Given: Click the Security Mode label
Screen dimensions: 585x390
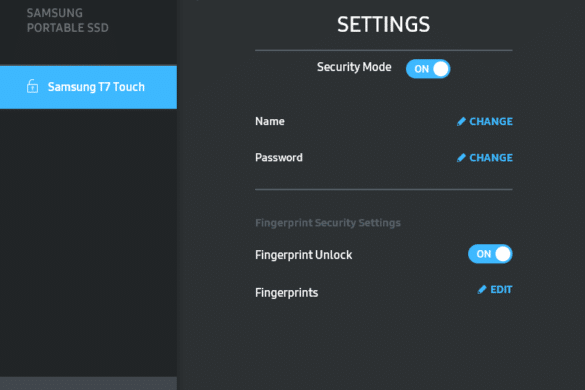Looking at the screenshot, I should 354,67.
